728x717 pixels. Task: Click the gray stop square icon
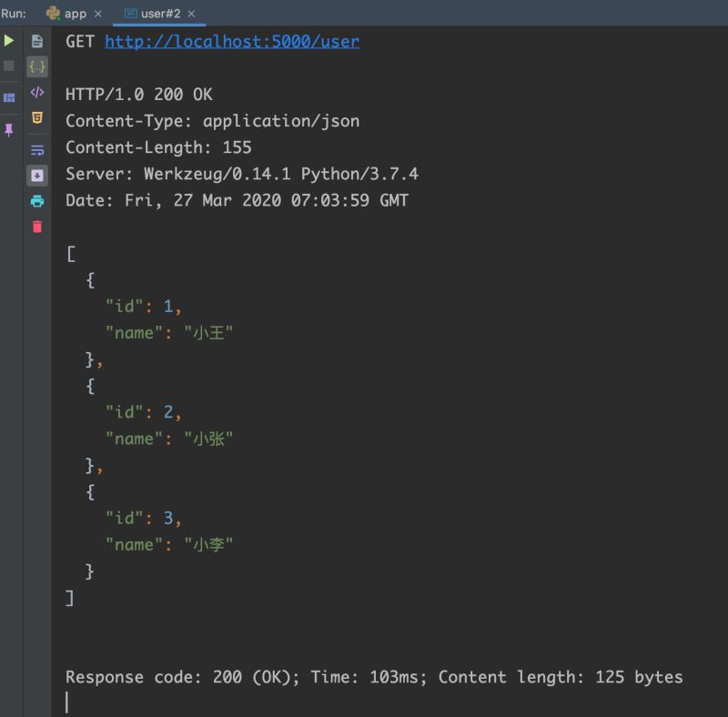[9, 66]
